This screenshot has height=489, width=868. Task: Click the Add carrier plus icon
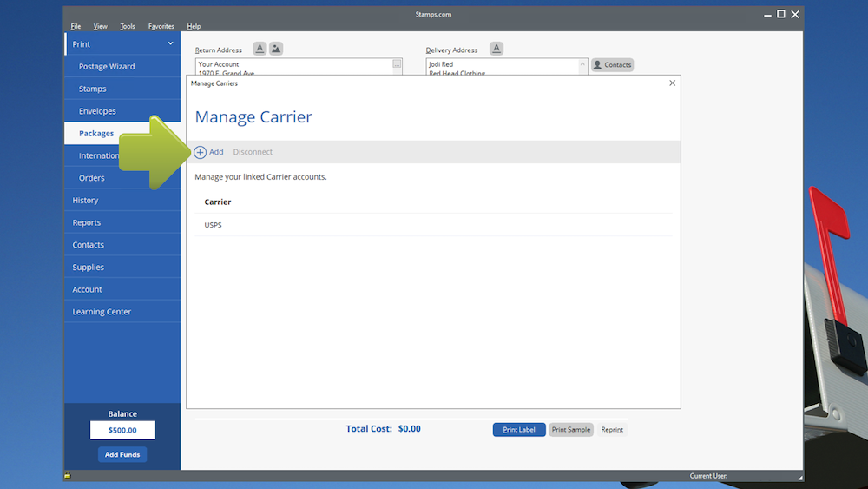tap(201, 152)
